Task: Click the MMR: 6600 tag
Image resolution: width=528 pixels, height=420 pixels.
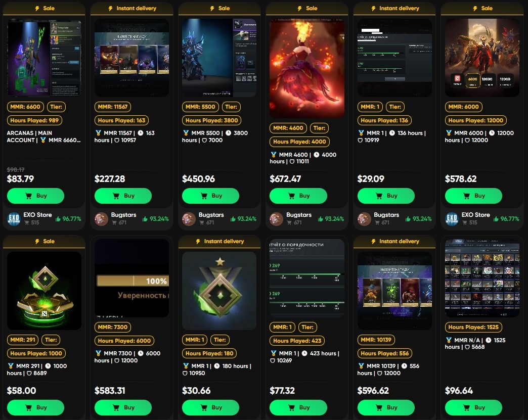Action: [x=25, y=107]
